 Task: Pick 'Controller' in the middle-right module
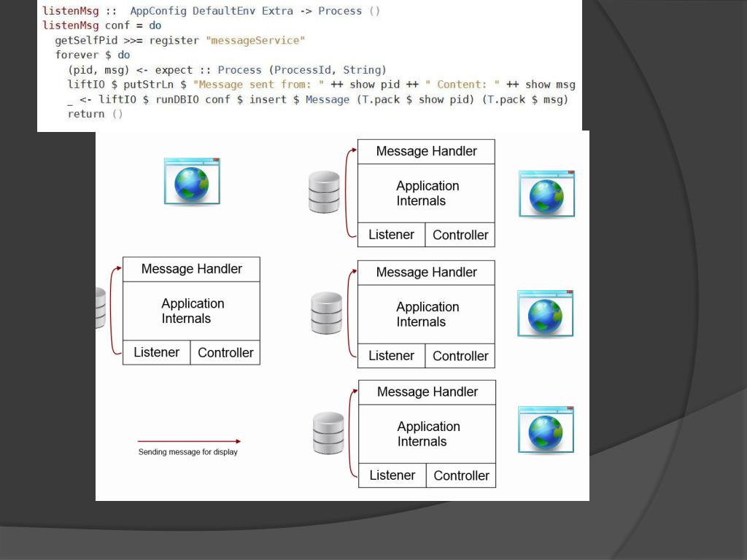pyautogui.click(x=460, y=356)
